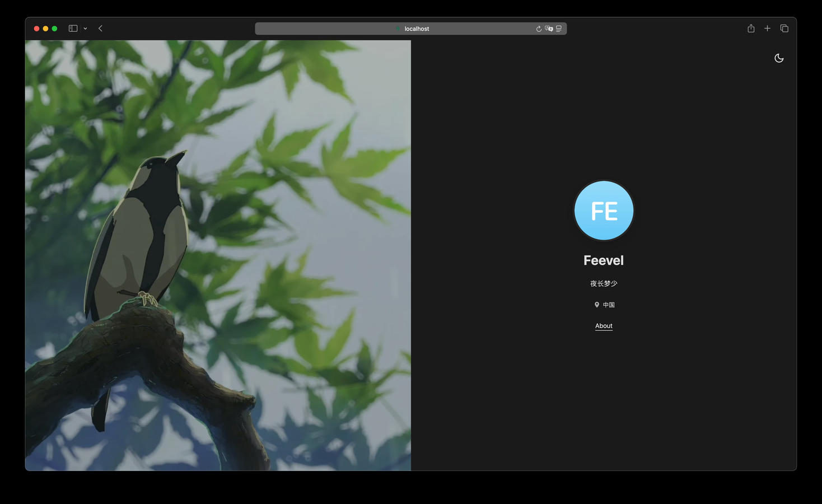Click the green full-screen window button

(54, 29)
